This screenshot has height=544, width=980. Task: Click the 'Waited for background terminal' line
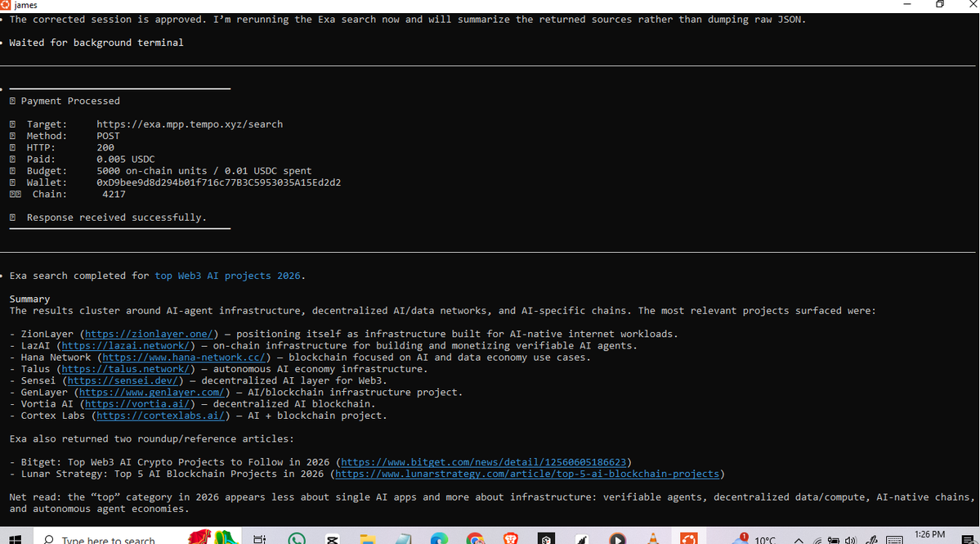point(96,43)
